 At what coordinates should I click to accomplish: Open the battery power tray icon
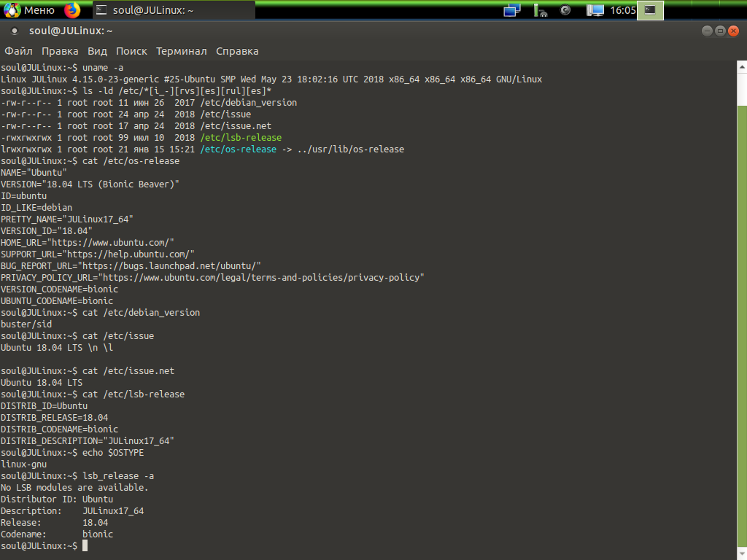coord(539,10)
